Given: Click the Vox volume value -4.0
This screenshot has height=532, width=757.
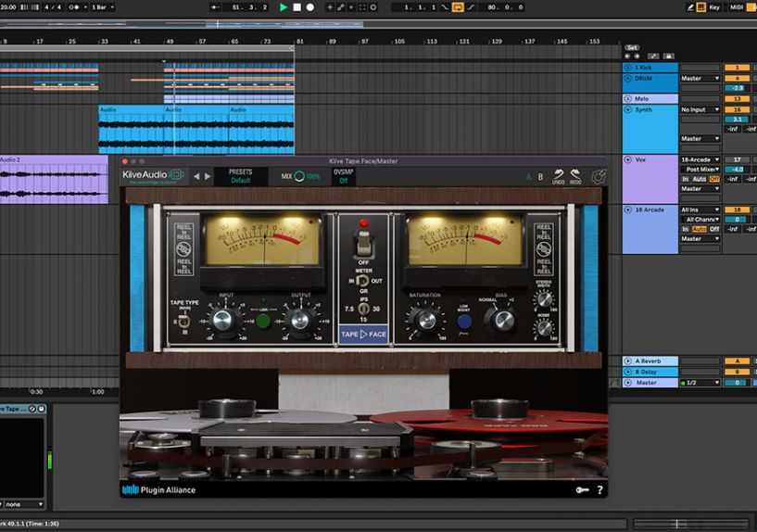Looking at the screenshot, I should coord(737,169).
